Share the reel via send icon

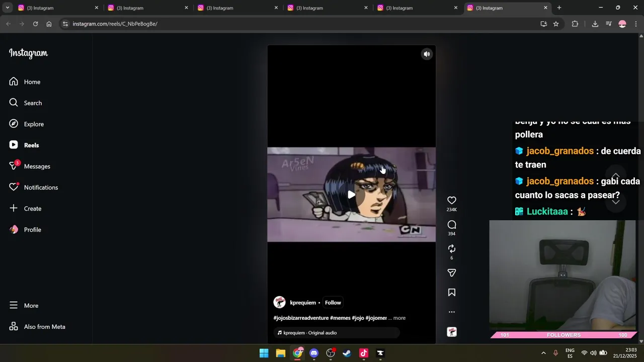(452, 273)
